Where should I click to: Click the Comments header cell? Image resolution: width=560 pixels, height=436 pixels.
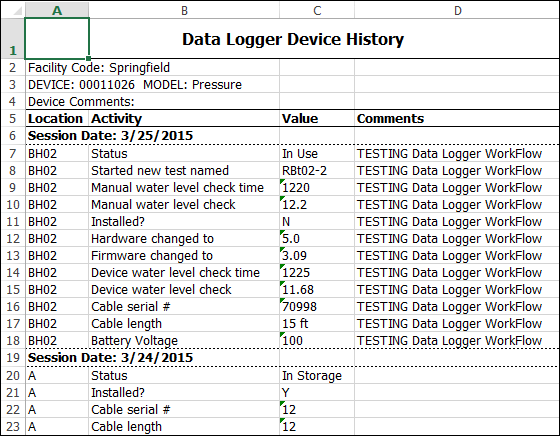click(457, 118)
